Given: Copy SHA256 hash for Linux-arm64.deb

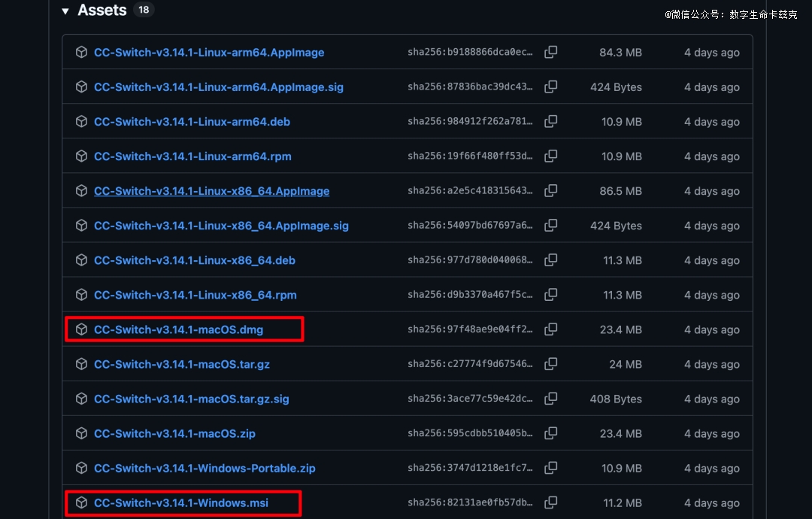Looking at the screenshot, I should [x=551, y=121].
